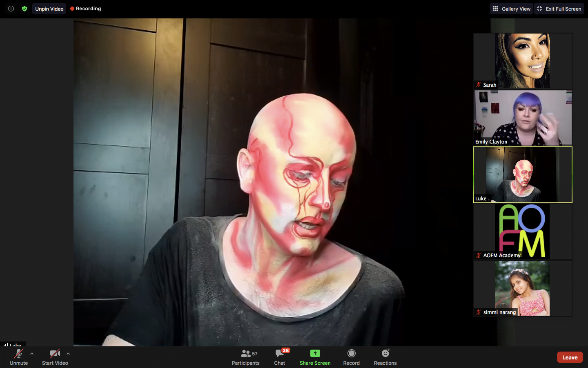Click the Record icon
Image resolution: width=588 pixels, height=368 pixels.
[x=351, y=353]
